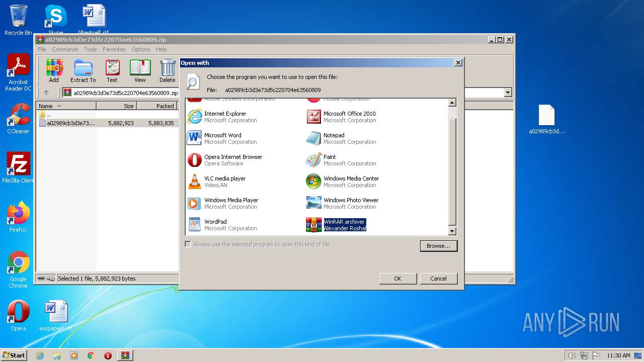This screenshot has height=362, width=644.
Task: Click the volume speaker tray icon
Action: pos(572,355)
